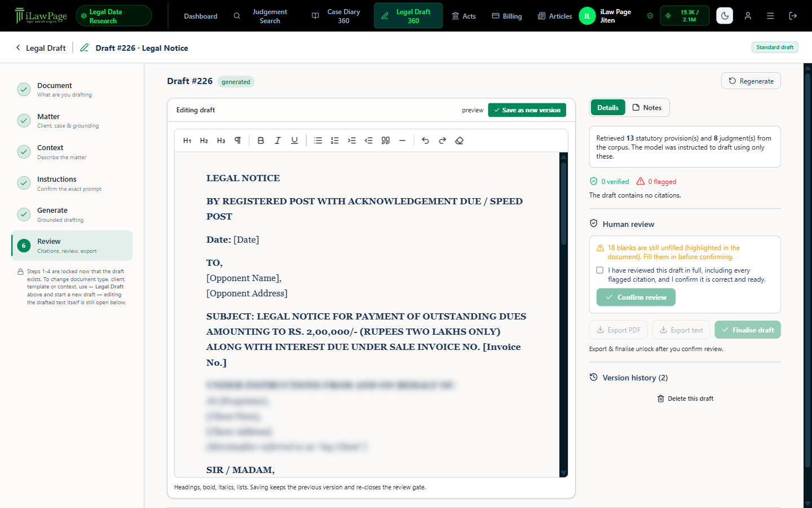
Task: Select the Details tab
Action: coord(608,107)
